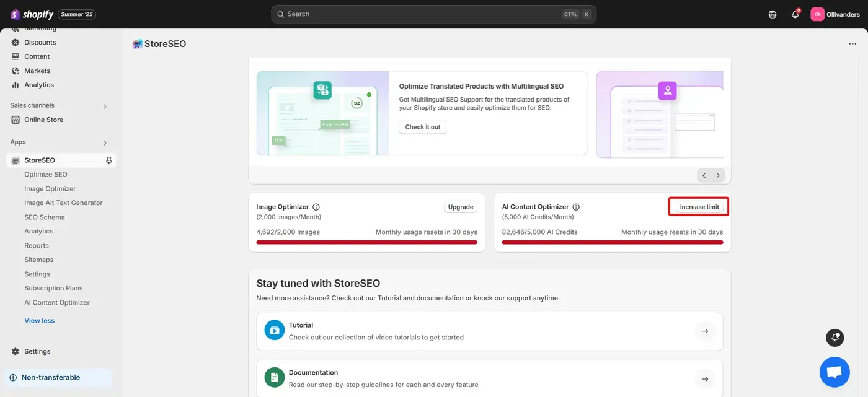Screen dimensions: 868x397
Task: Click the dark floating bell icon
Action: (x=835, y=338)
